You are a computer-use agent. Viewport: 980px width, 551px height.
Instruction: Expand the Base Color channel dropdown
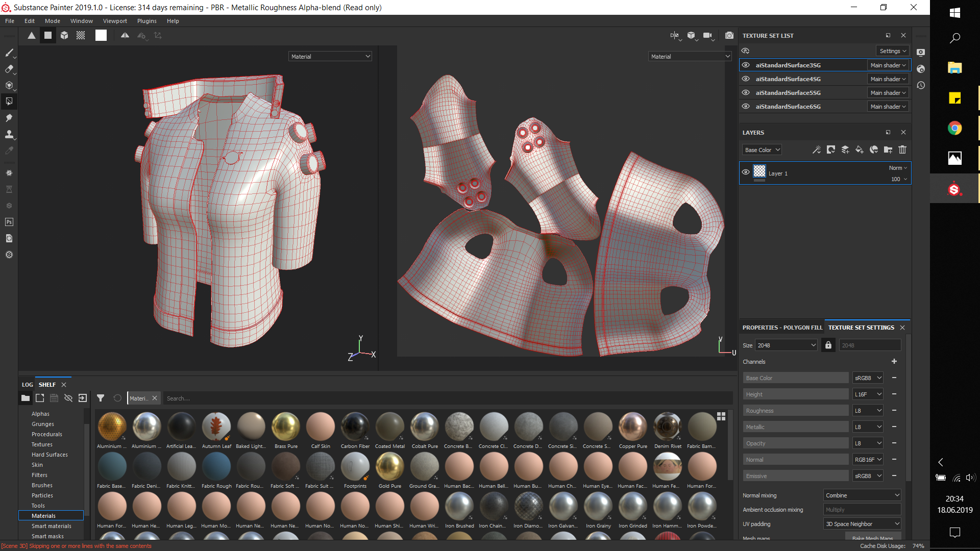(868, 378)
